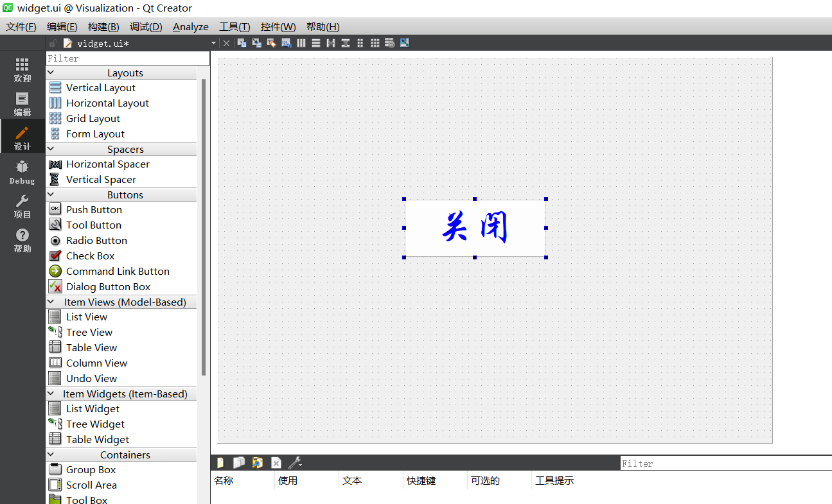Image resolution: width=832 pixels, height=504 pixels.
Task: Open the Analyze menu
Action: (191, 26)
